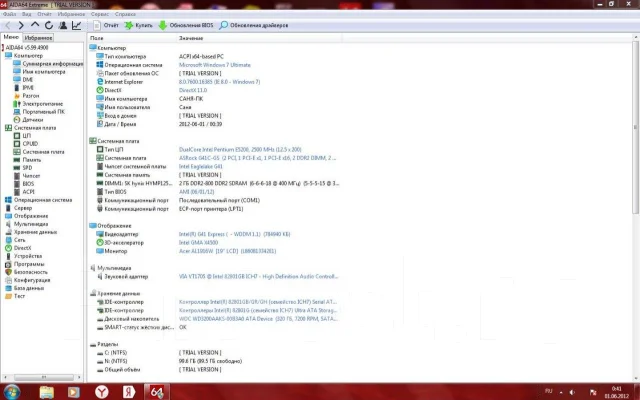Image resolution: width=640 pixels, height=400 pixels.
Task: Click the Купить toolbar button
Action: 138,25
